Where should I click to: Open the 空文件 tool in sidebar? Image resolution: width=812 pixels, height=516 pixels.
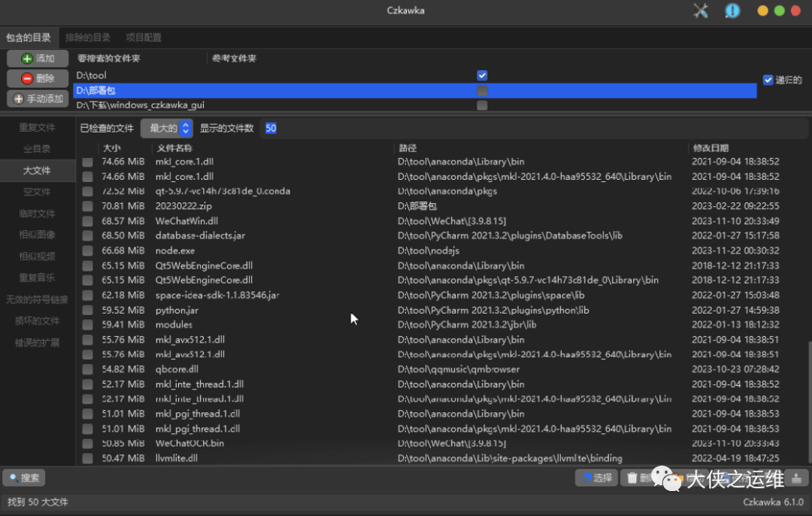point(38,193)
